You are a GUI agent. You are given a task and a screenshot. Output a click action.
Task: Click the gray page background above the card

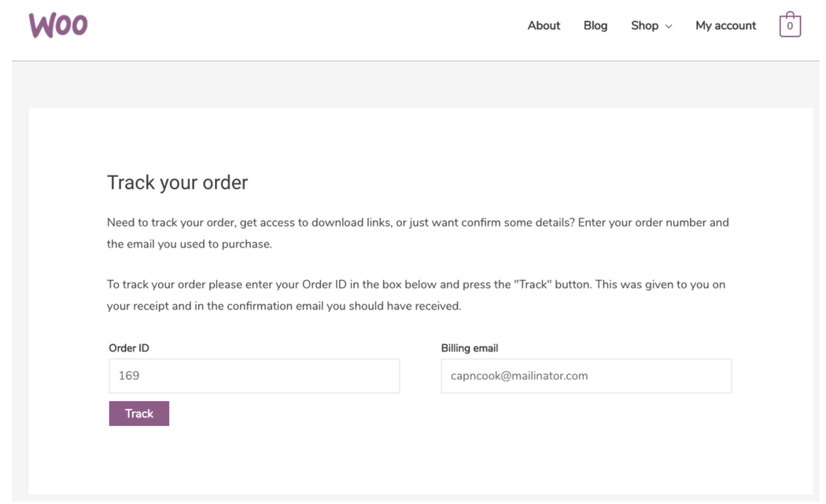(x=413, y=85)
